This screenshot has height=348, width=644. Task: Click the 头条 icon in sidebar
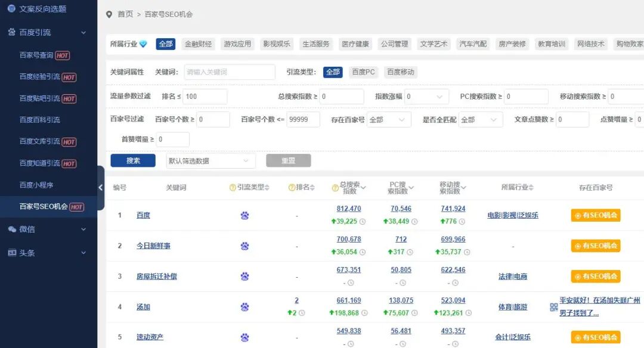point(12,253)
